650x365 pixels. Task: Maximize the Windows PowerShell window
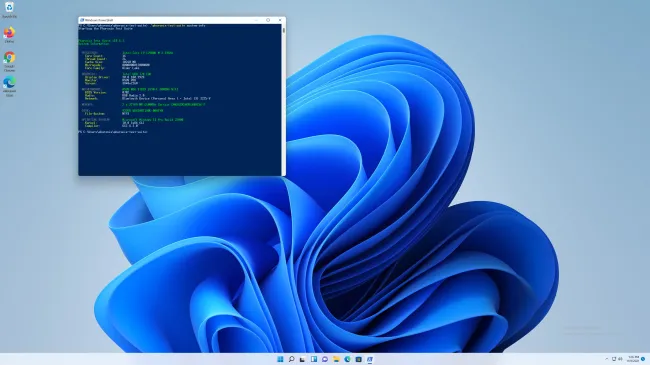point(268,20)
